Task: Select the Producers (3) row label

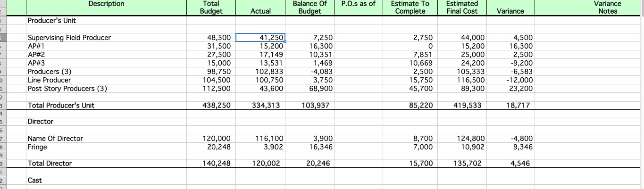Action: pos(50,72)
